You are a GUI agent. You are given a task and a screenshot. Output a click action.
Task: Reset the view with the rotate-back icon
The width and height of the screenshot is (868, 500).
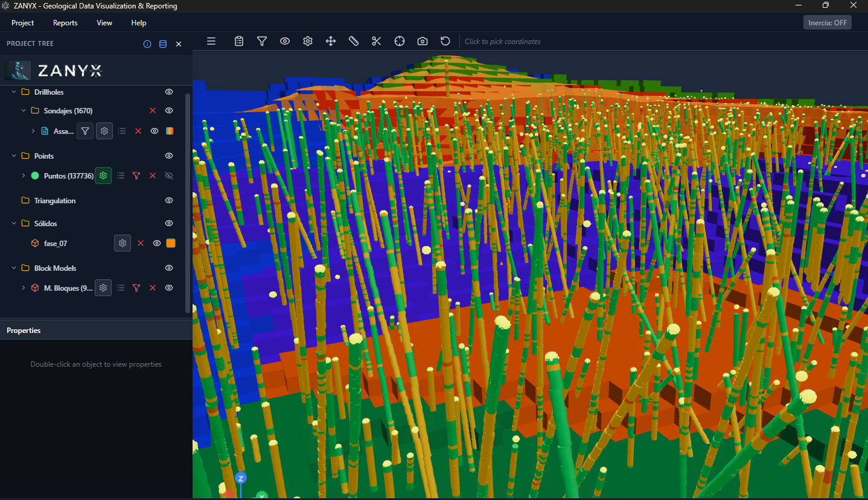(445, 41)
